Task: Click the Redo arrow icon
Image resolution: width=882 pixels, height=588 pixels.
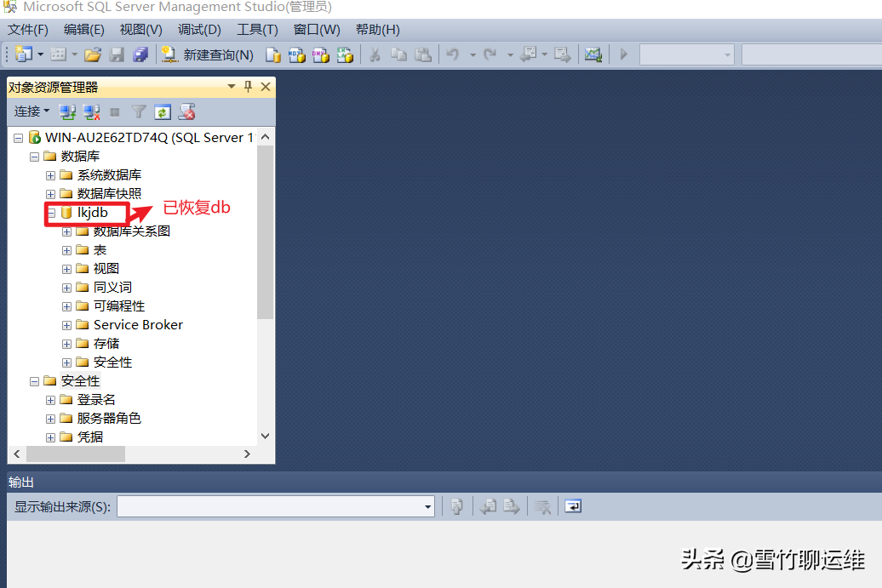Action: click(490, 54)
